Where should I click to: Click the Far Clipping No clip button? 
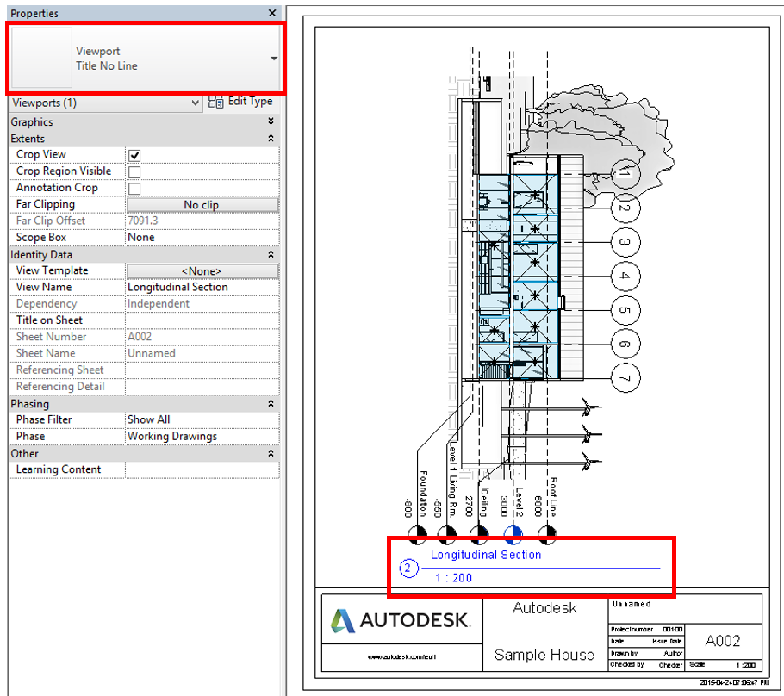click(202, 204)
